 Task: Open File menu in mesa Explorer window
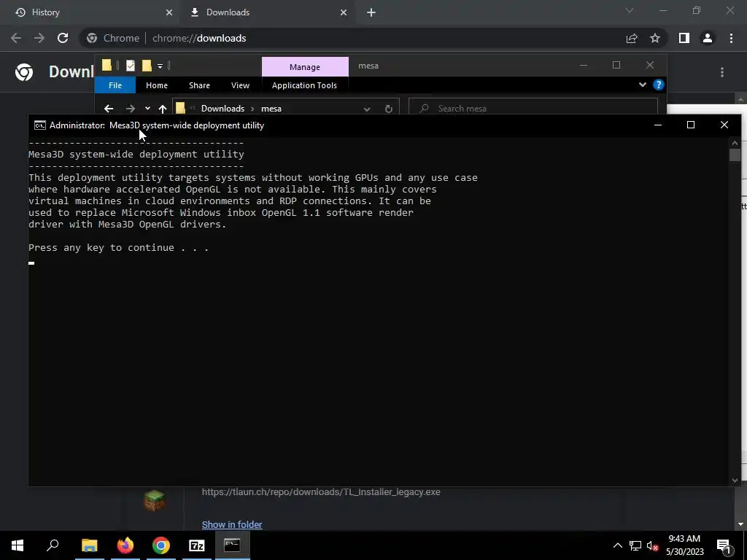pyautogui.click(x=115, y=85)
